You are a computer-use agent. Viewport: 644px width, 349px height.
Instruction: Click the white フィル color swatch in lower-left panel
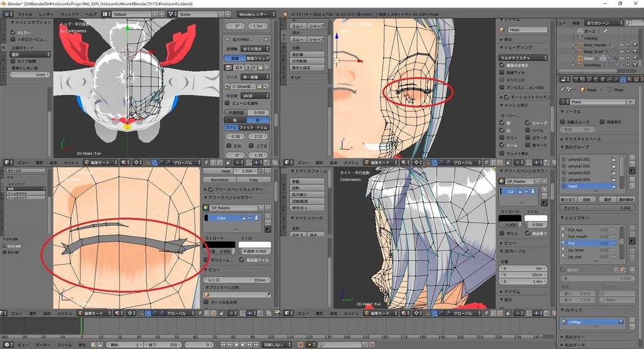(x=255, y=245)
